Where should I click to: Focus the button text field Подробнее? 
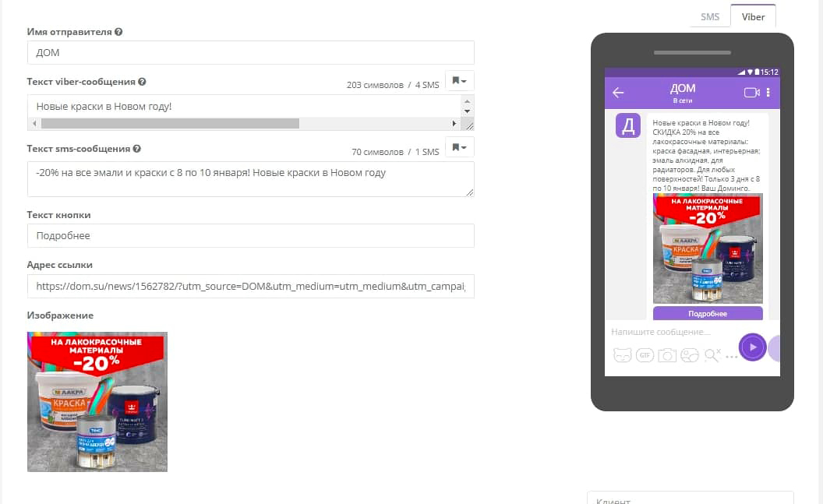click(250, 235)
